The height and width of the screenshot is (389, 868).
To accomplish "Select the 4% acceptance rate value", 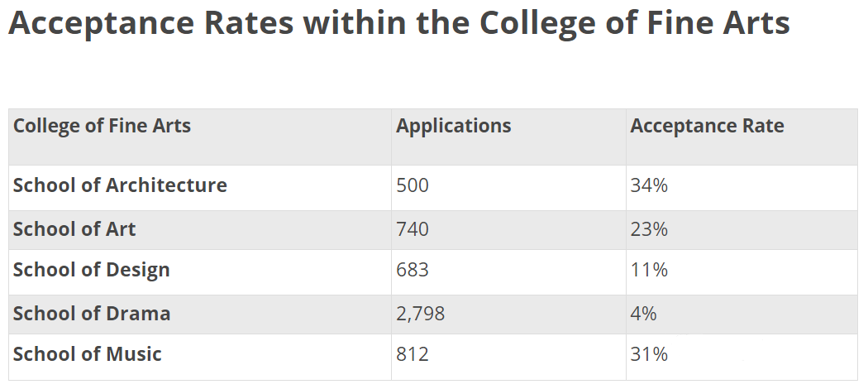I will [643, 314].
